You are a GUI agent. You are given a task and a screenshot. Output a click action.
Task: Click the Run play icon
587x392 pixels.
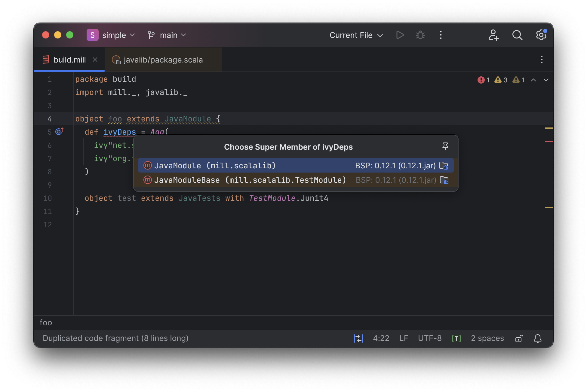pyautogui.click(x=400, y=35)
